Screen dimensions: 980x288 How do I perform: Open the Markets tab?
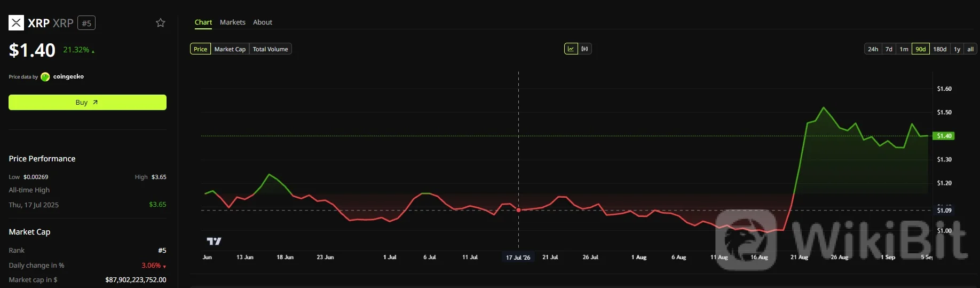[x=233, y=22]
